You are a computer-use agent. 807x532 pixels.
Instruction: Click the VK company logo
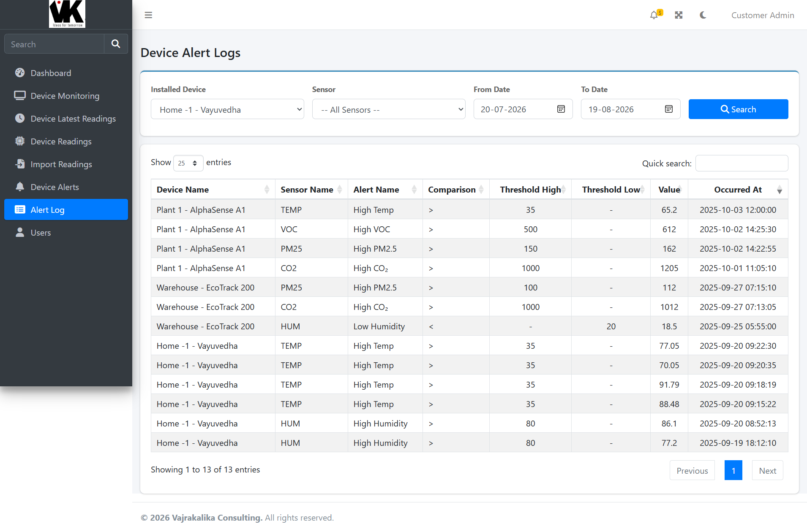click(x=67, y=14)
